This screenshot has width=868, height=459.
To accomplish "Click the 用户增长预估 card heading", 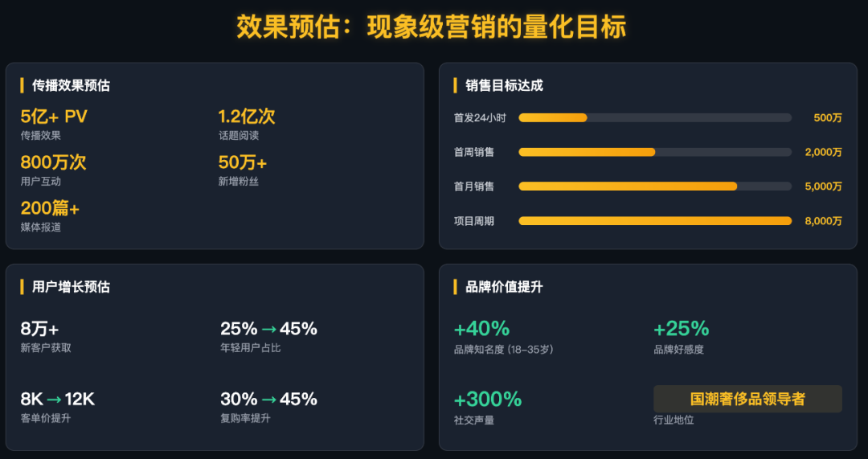I will [x=71, y=287].
